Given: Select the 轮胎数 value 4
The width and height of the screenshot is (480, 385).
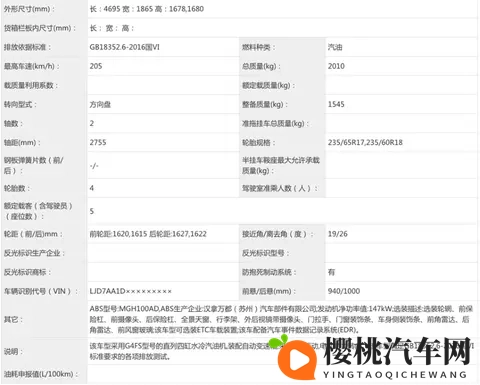Looking at the screenshot, I should pos(92,188).
